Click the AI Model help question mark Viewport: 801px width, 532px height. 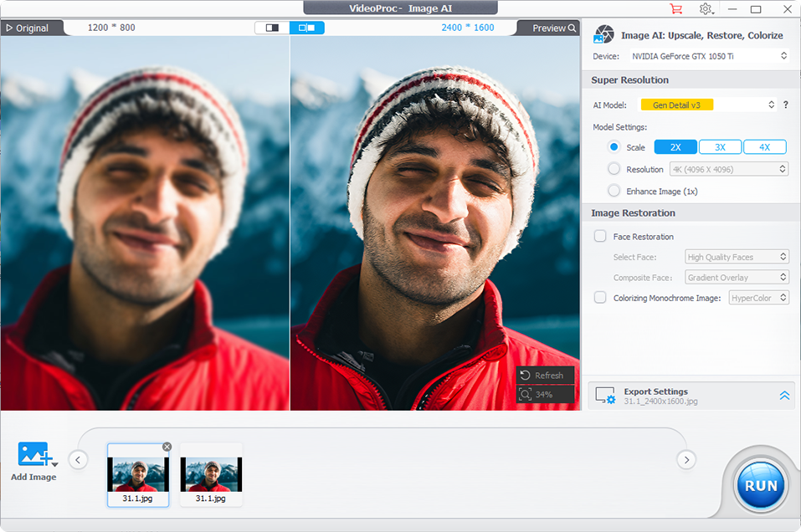point(785,105)
